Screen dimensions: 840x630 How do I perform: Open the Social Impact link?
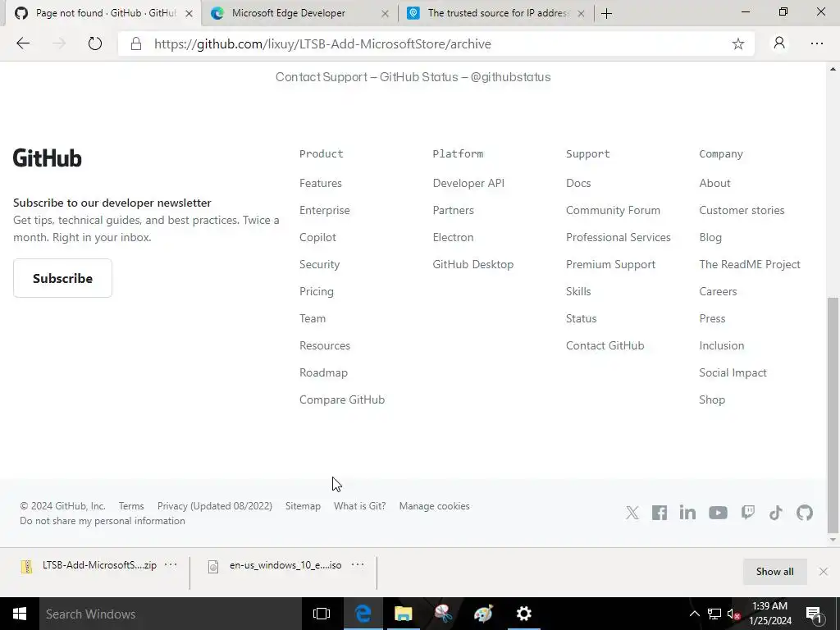pyautogui.click(x=733, y=372)
